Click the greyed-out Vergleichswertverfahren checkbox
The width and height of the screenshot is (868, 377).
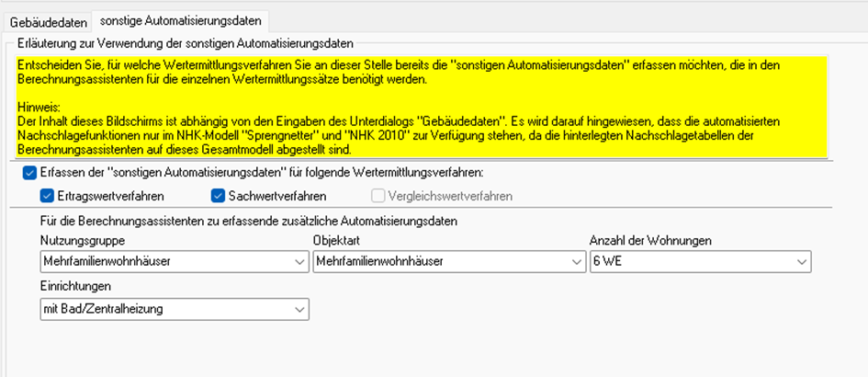click(378, 195)
